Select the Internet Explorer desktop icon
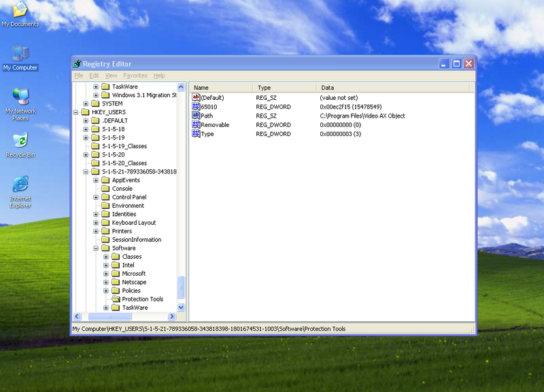The height and width of the screenshot is (392, 544). [x=20, y=192]
